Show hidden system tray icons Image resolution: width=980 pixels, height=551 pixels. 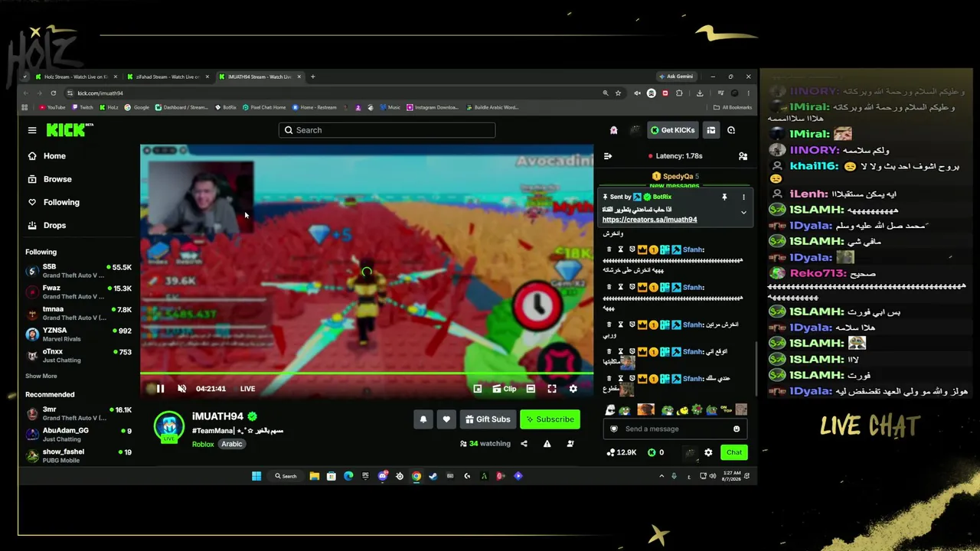point(661,476)
